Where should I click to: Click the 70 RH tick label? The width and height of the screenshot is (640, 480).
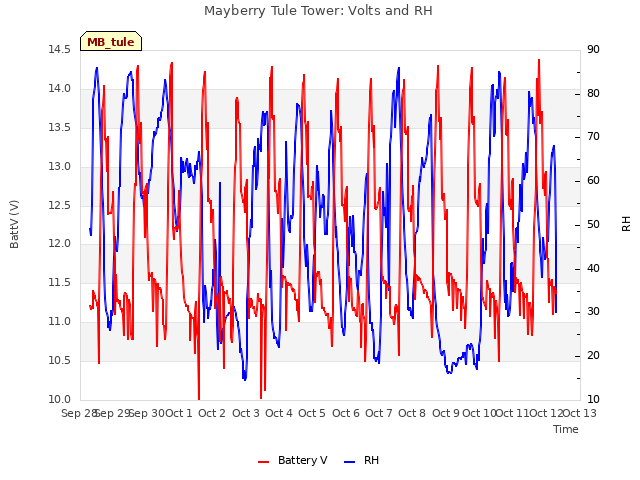pyautogui.click(x=593, y=137)
